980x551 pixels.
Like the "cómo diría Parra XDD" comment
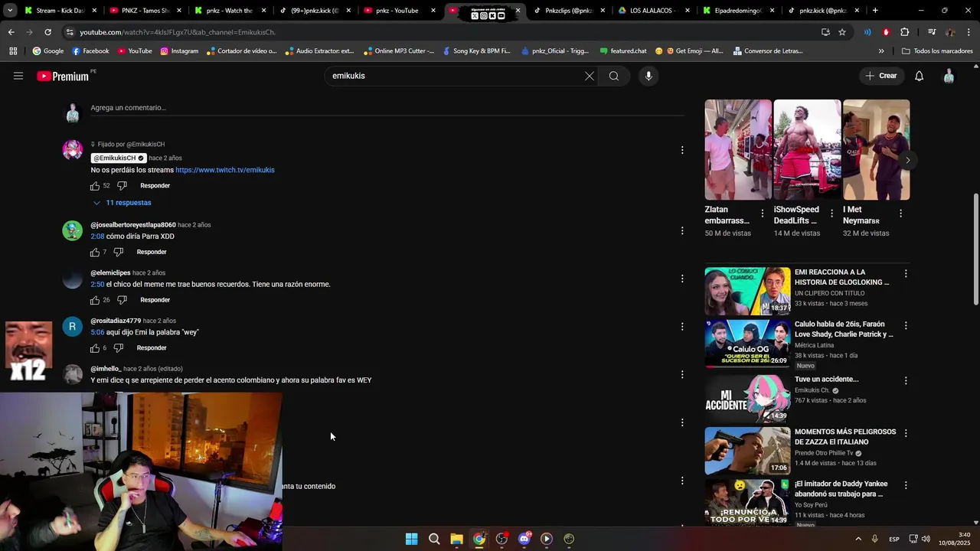[x=95, y=252]
